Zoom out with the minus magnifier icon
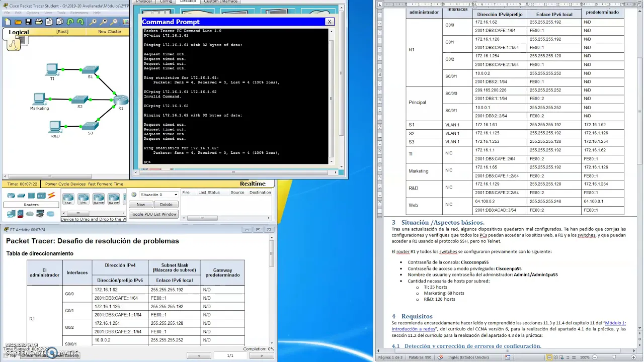Image resolution: width=644 pixels, height=362 pixels. click(x=114, y=22)
